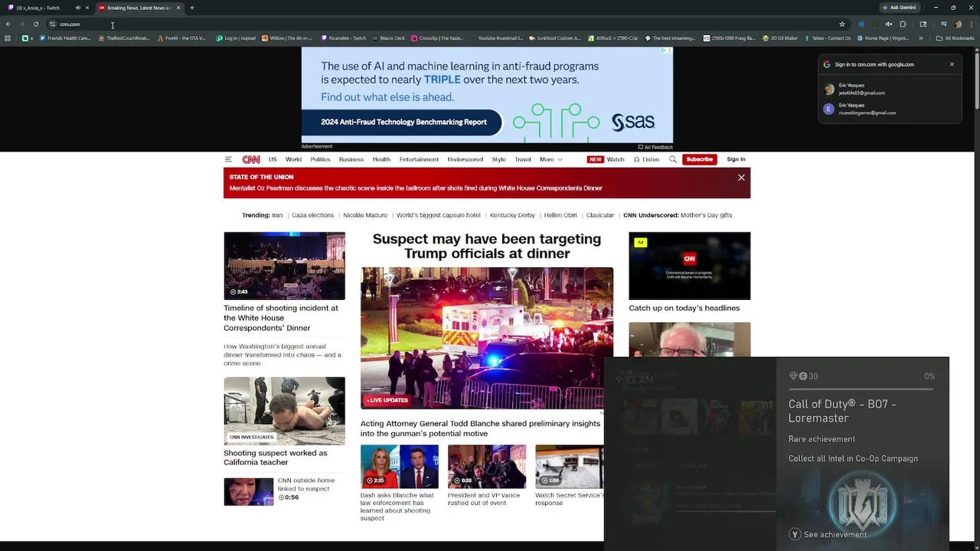Click the Ask Gemini button

point(900,8)
